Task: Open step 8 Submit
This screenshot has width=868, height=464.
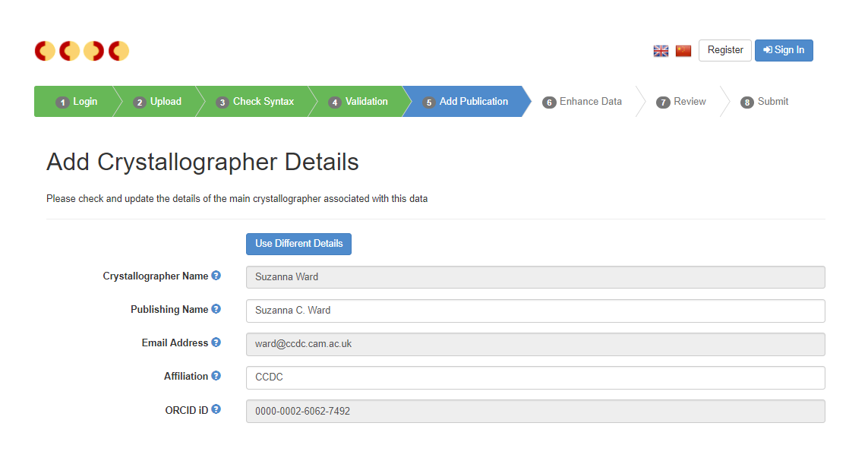Action: (765, 102)
